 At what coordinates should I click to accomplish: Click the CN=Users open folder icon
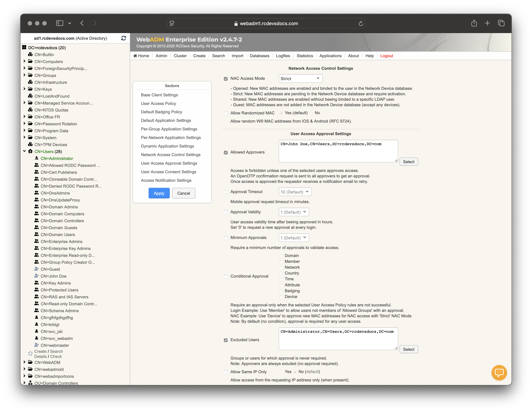point(30,151)
